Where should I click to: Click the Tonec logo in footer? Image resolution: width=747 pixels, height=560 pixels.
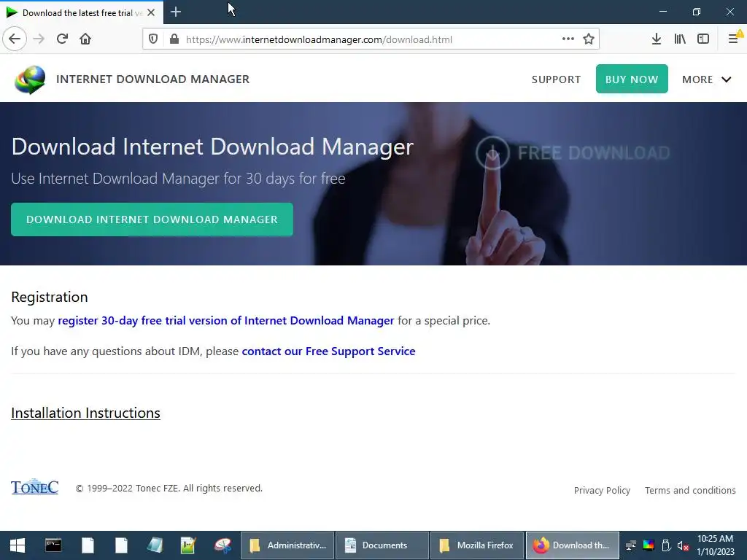click(34, 486)
